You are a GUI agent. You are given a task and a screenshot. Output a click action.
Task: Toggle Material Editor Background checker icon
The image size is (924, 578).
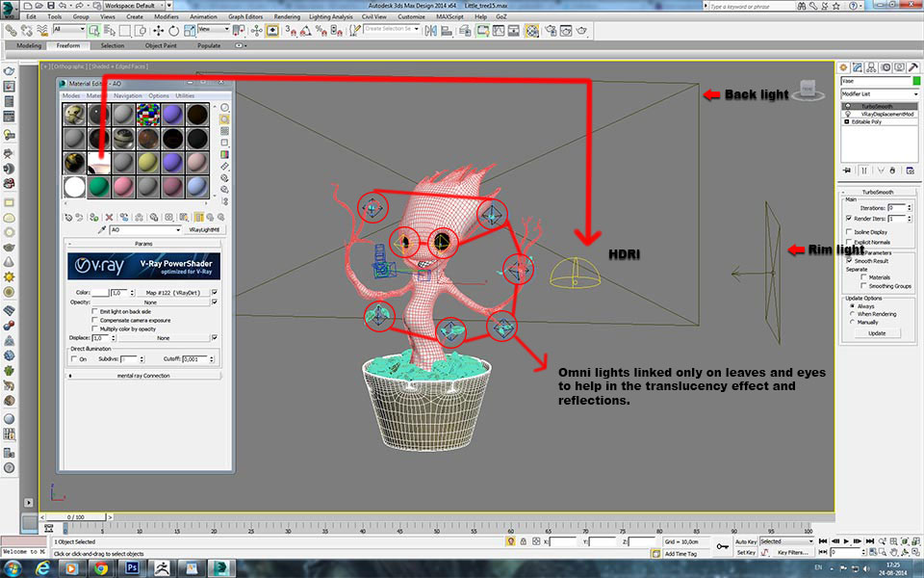point(224,131)
